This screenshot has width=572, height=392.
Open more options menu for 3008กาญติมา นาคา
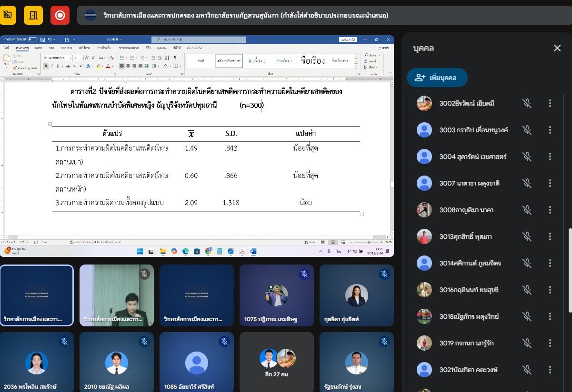[550, 210]
